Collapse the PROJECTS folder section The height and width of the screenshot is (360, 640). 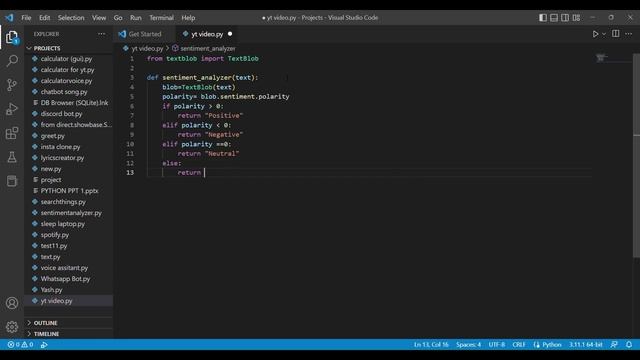(69, 48)
